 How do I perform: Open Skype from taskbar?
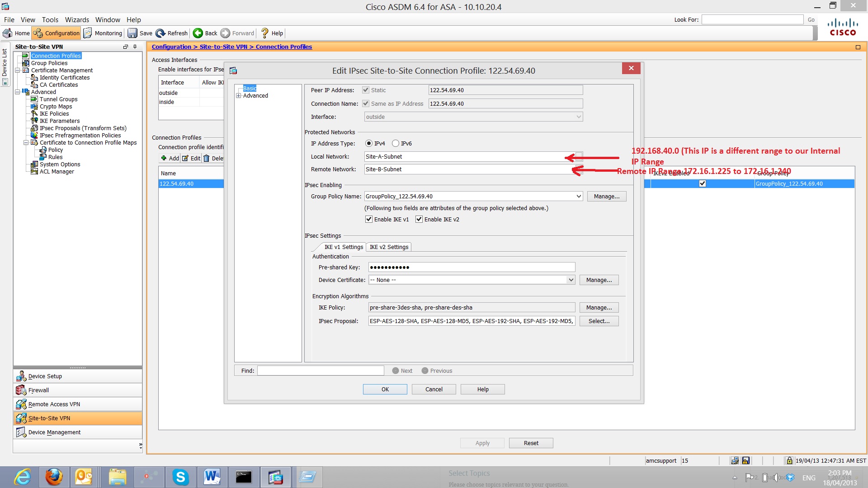point(180,477)
